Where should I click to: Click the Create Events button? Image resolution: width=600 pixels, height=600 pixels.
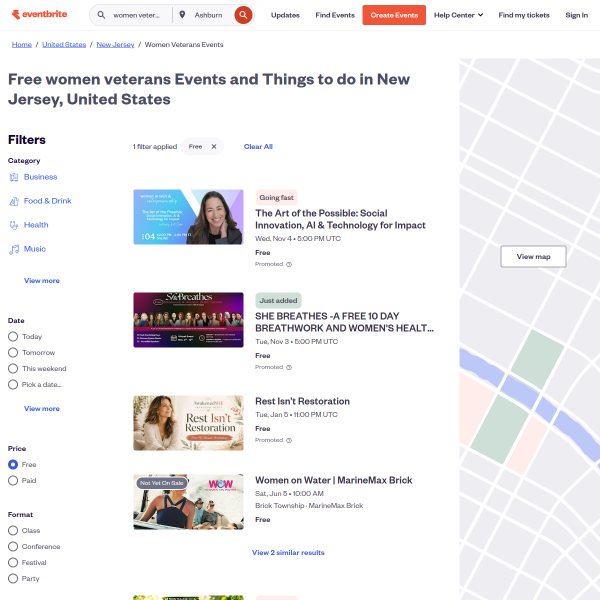394,15
